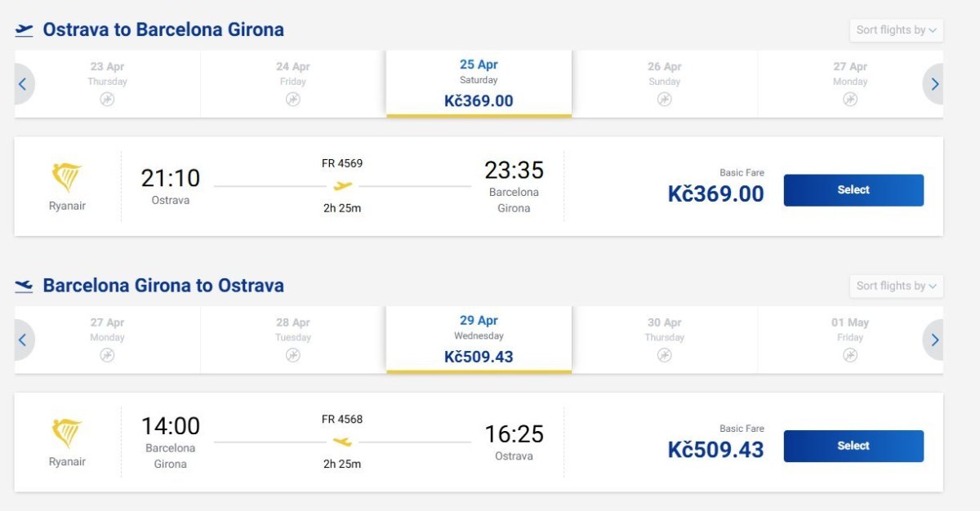Viewport: 980px width, 511px height.
Task: Click the Ryanair logo on flight FR 4568
Action: [67, 433]
